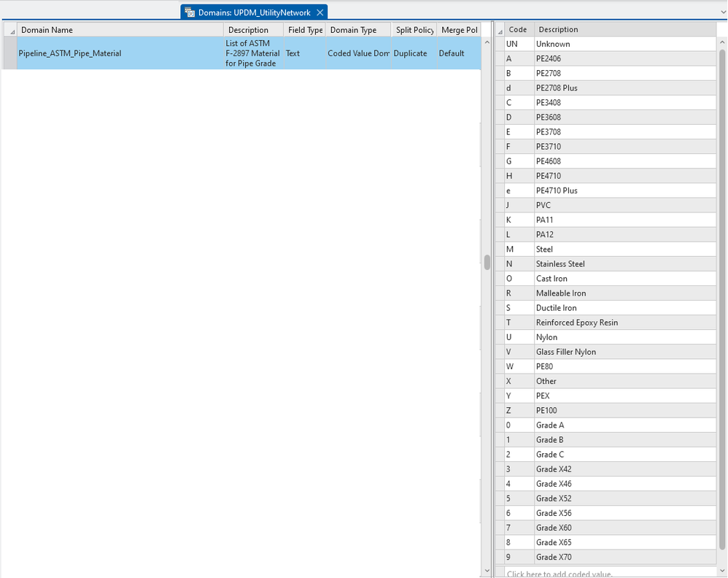Click the coded values scroll down arrow
Viewport: 728px width, 578px height.
point(722,570)
